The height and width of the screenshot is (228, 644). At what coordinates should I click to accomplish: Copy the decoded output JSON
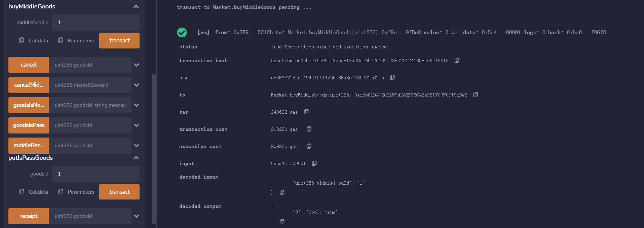click(x=282, y=222)
